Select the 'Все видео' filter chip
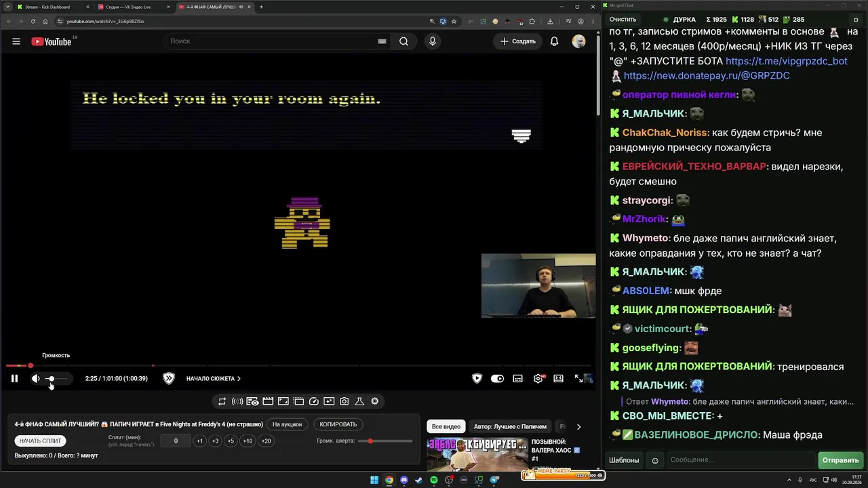868x488 pixels. tap(446, 426)
